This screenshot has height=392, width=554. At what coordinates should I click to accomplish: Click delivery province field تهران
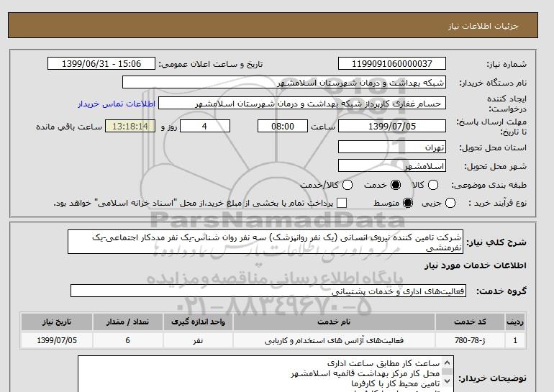[x=392, y=147]
